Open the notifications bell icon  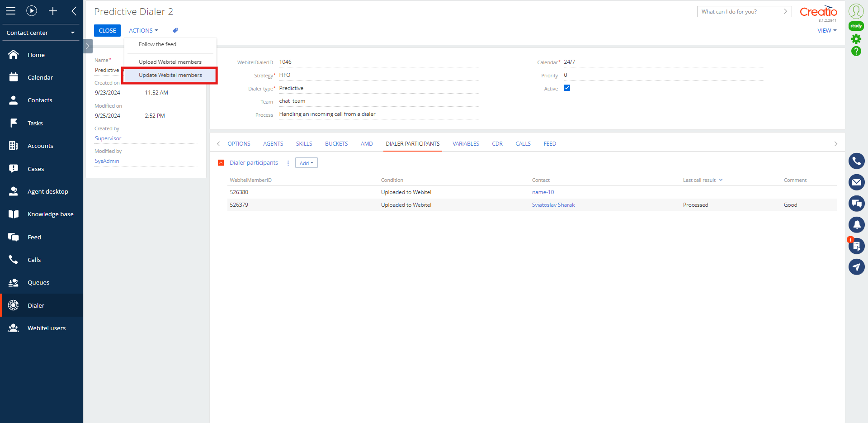click(857, 225)
